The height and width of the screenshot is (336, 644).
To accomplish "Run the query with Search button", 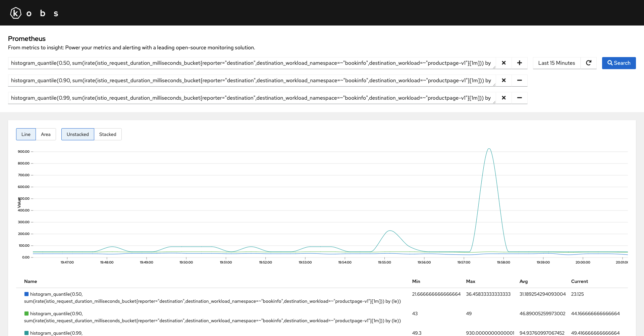I will pos(619,63).
